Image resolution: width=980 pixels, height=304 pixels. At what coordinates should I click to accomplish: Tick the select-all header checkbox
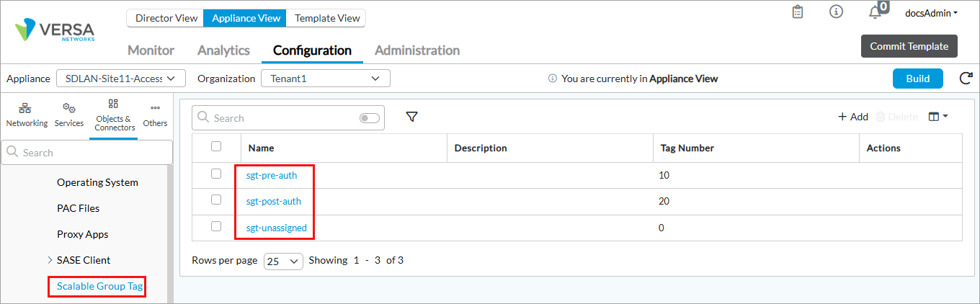coord(216,147)
